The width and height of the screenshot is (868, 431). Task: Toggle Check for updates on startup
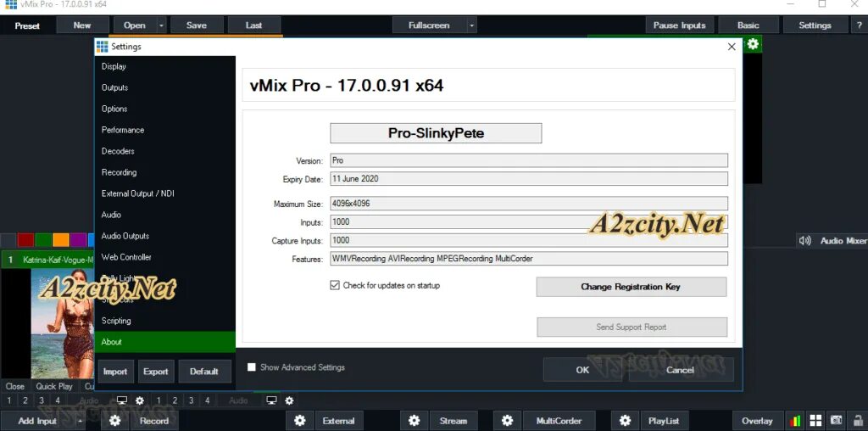(x=334, y=285)
